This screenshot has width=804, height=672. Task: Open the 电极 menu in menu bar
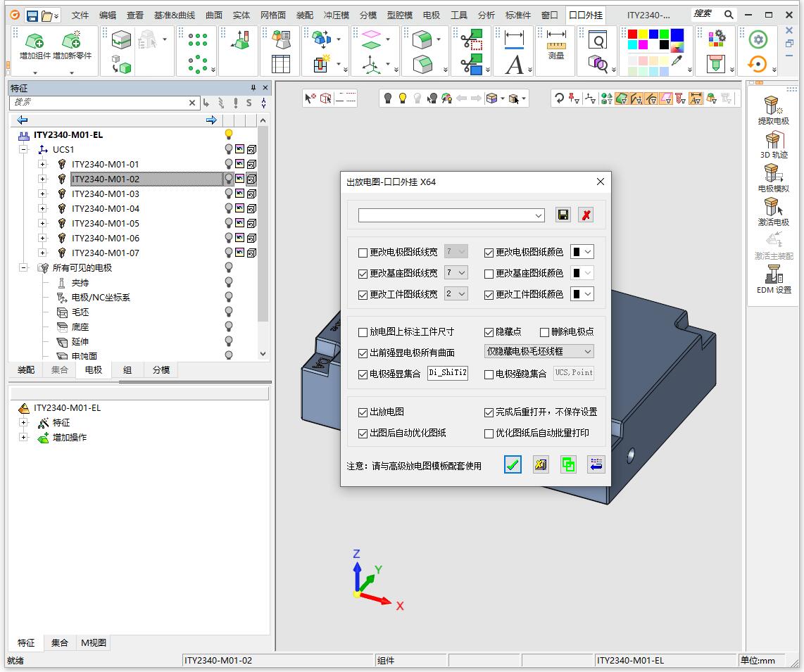click(x=432, y=15)
